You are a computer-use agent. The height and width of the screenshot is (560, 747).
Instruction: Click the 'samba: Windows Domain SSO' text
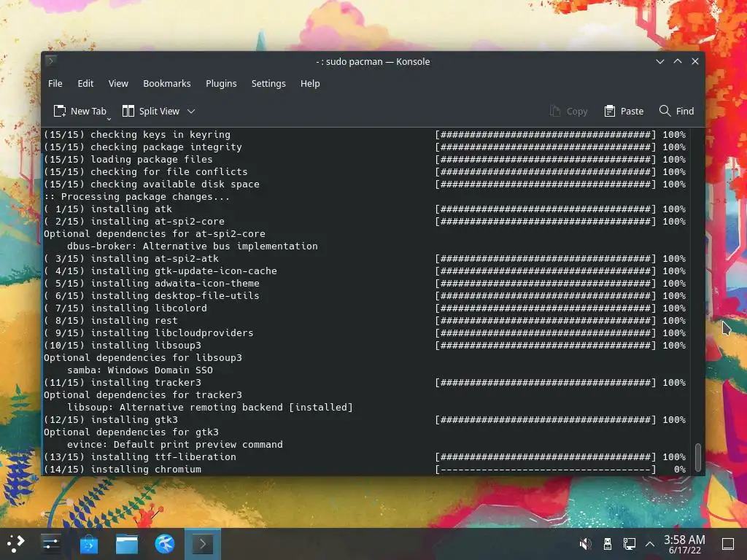(140, 370)
